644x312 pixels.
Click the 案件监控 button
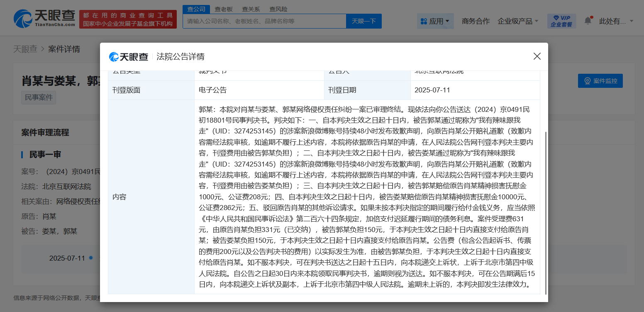coord(600,81)
